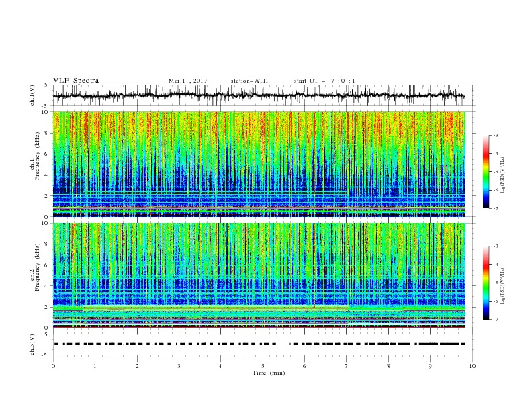Click time axis tick label "8"
Viewport: 532px width, 411px height.
(x=388, y=366)
